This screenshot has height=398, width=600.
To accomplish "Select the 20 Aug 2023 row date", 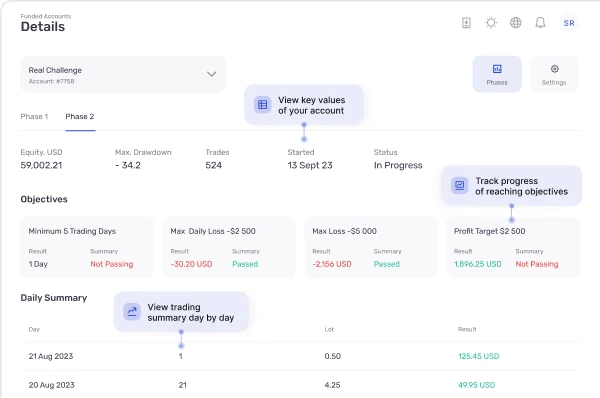I will point(52,385).
